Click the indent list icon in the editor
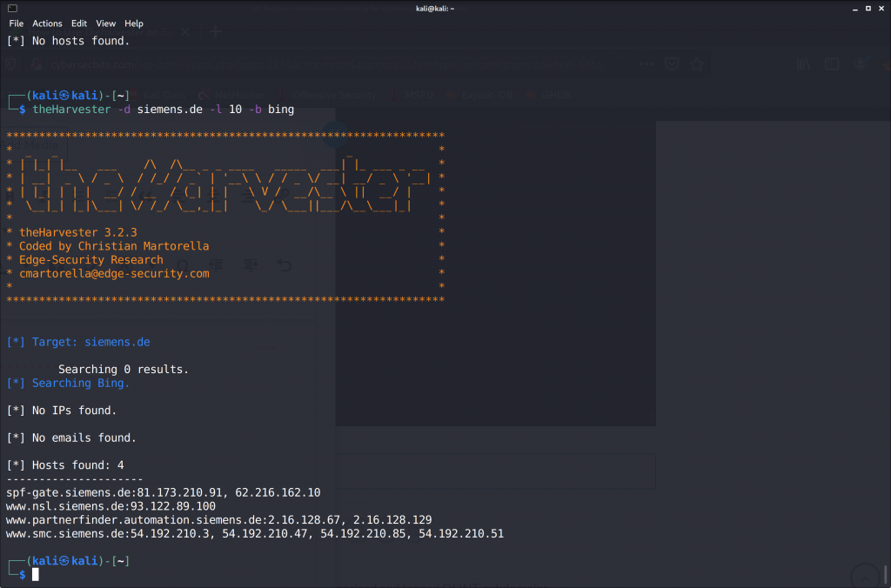This screenshot has width=891, height=588. point(251,264)
